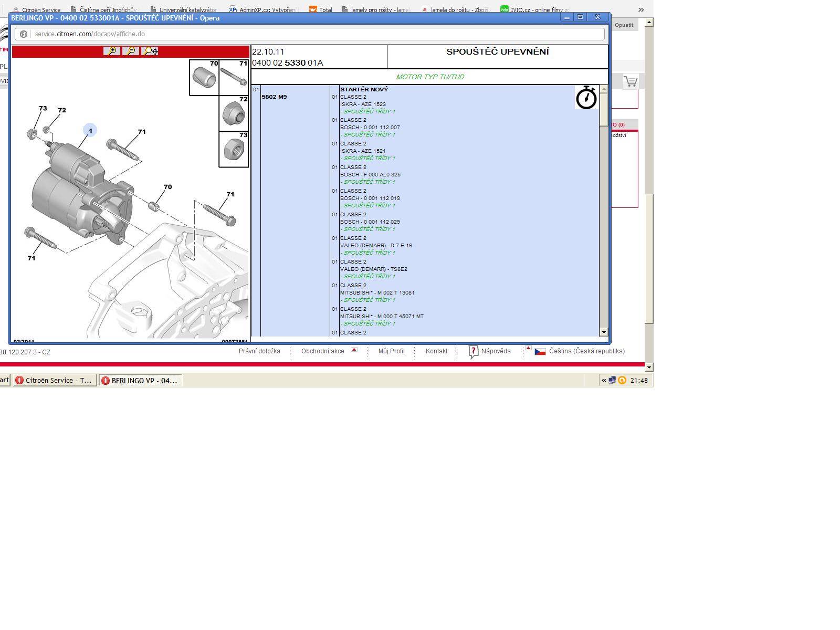Click part thumbnail 72 nut

coord(234,113)
